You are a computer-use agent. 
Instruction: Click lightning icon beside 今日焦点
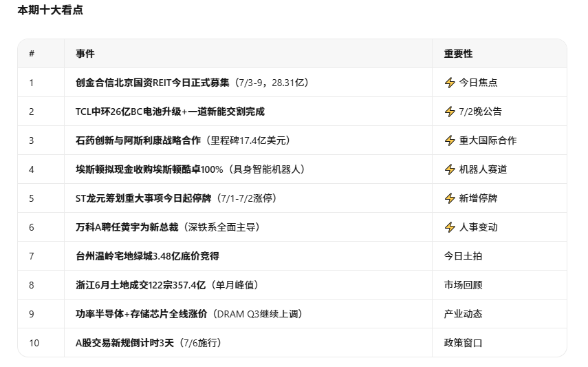(x=450, y=83)
